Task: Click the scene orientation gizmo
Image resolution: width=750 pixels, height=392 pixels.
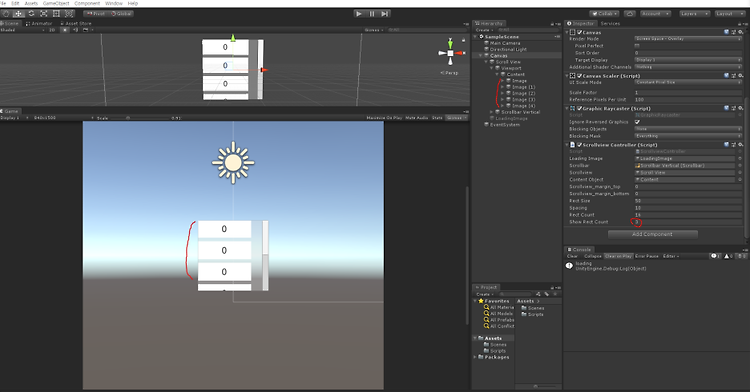Action: click(450, 53)
